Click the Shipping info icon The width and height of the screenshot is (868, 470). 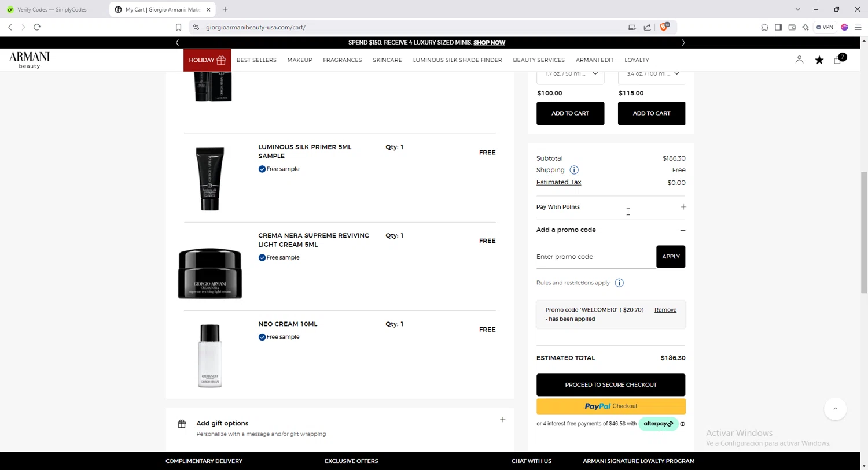574,170
